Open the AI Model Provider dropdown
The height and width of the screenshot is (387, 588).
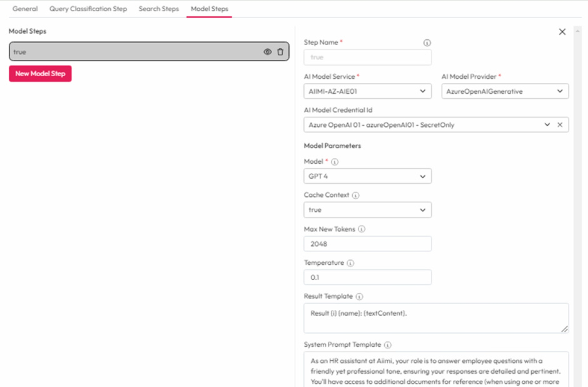click(505, 91)
